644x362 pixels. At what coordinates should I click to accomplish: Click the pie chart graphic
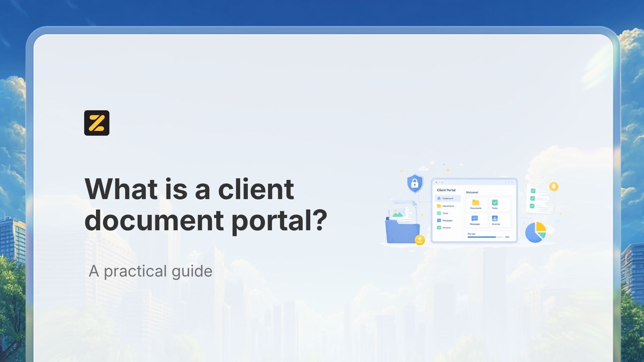coord(536,232)
